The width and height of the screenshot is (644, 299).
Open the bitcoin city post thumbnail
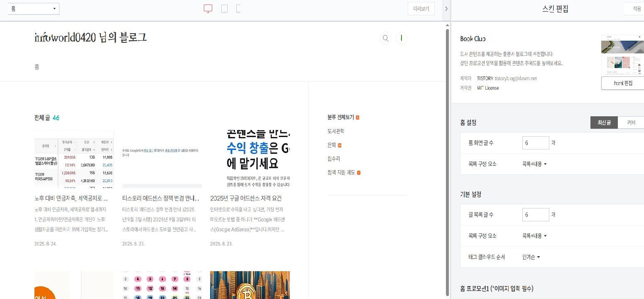point(250,285)
